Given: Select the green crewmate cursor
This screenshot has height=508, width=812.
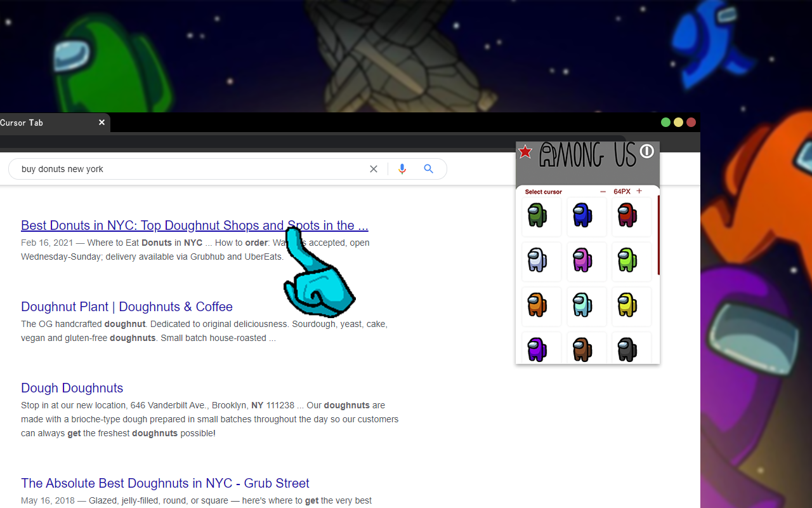Looking at the screenshot, I should click(541, 217).
